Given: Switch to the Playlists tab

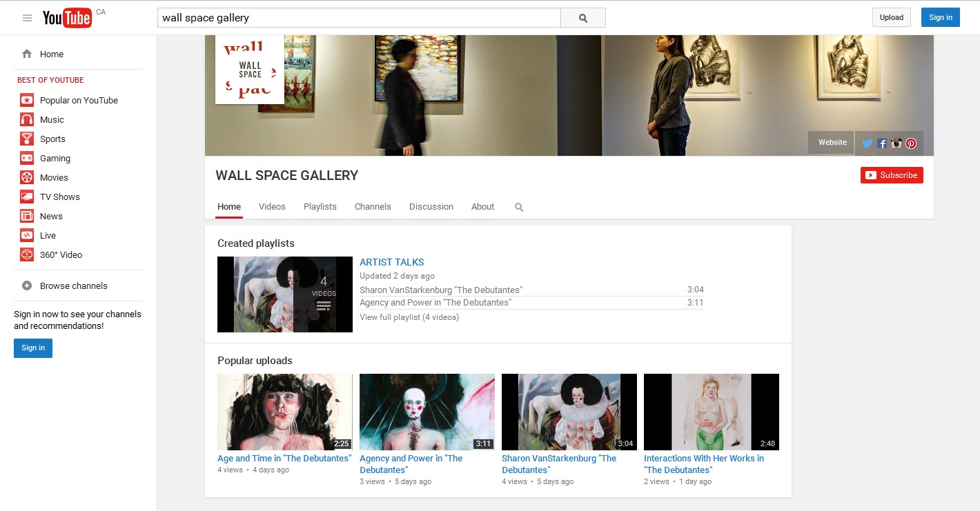Looking at the screenshot, I should tap(320, 206).
